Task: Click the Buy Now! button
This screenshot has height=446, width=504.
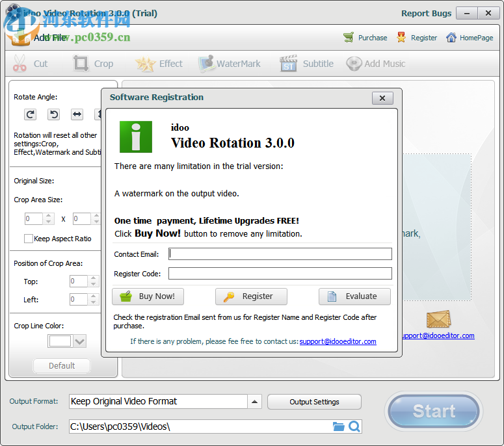Action: [x=148, y=296]
